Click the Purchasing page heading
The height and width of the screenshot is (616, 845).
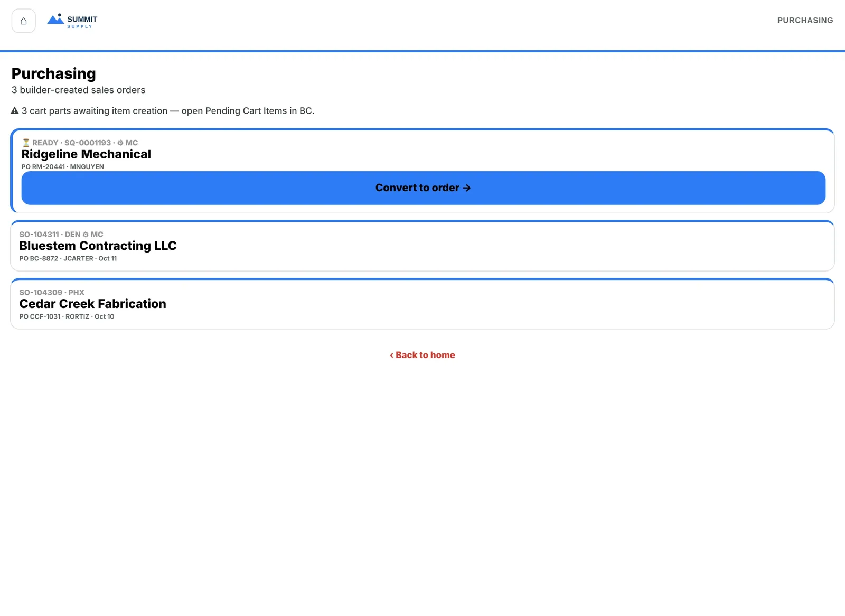pos(54,74)
